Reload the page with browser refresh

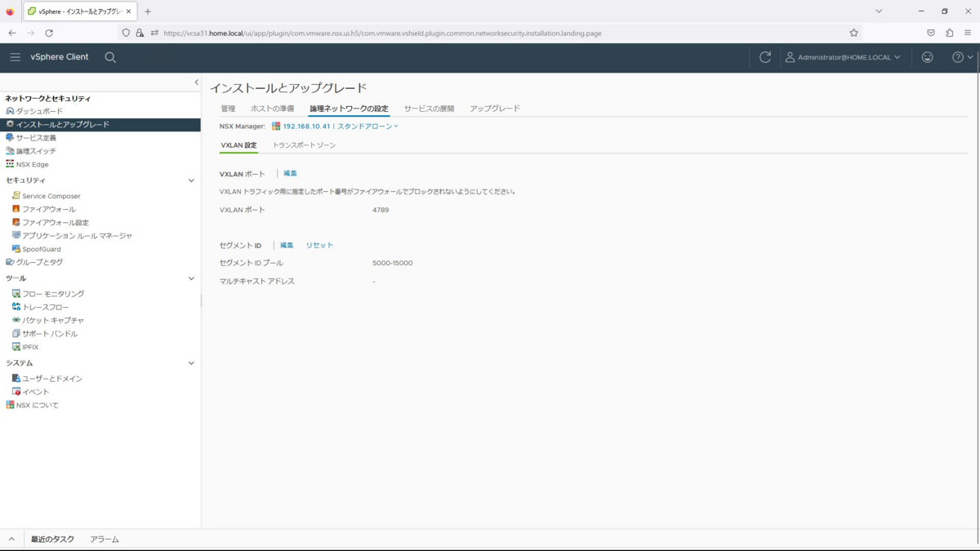[x=49, y=33]
